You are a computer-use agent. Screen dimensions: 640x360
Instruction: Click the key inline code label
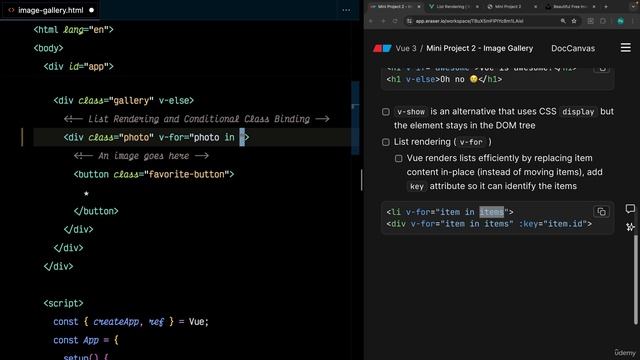[x=416, y=187]
